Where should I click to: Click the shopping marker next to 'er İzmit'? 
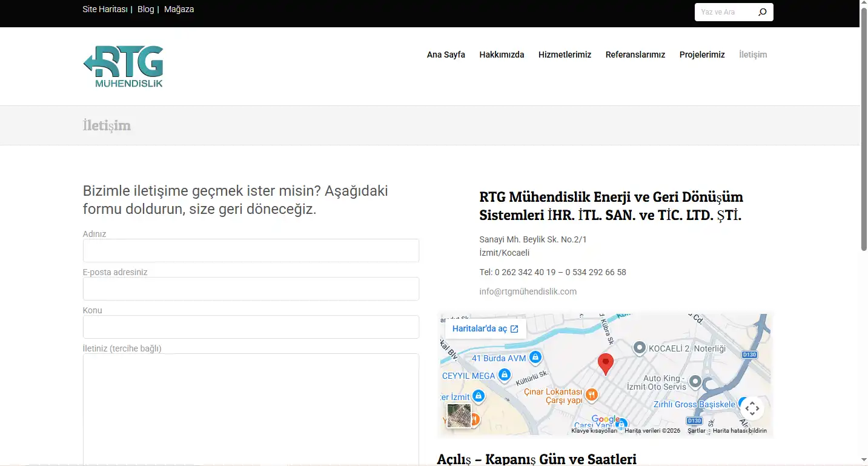click(x=479, y=396)
